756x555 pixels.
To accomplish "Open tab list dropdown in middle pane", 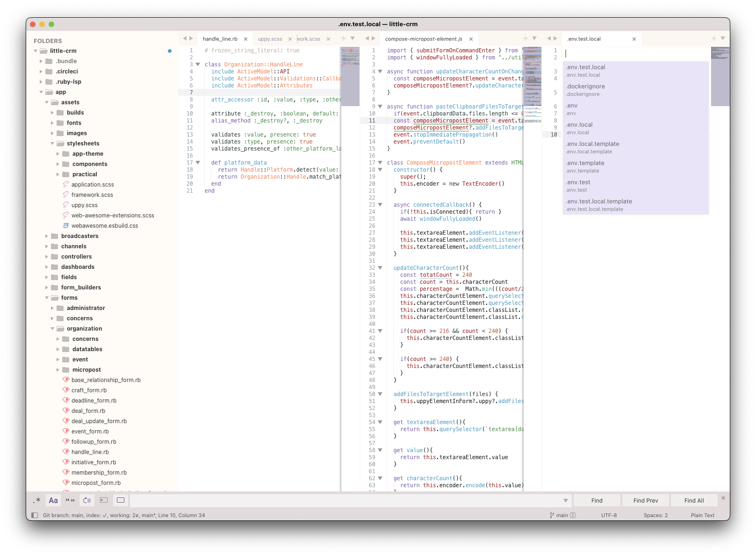I will coord(534,38).
